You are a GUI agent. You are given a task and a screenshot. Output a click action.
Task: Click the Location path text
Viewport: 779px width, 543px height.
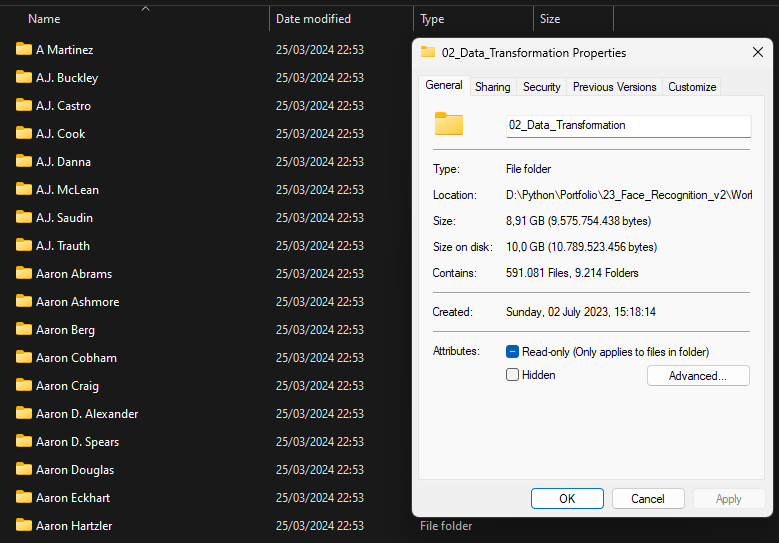628,195
